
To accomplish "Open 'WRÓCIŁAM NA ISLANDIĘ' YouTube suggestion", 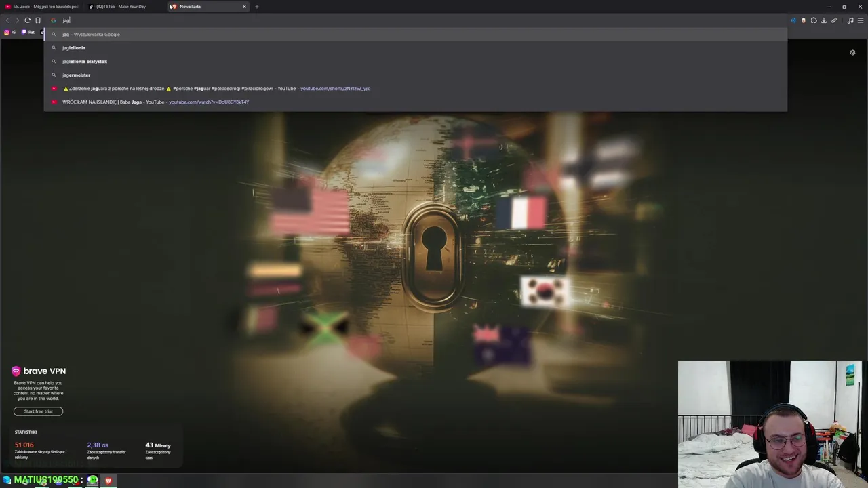I will point(415,102).
